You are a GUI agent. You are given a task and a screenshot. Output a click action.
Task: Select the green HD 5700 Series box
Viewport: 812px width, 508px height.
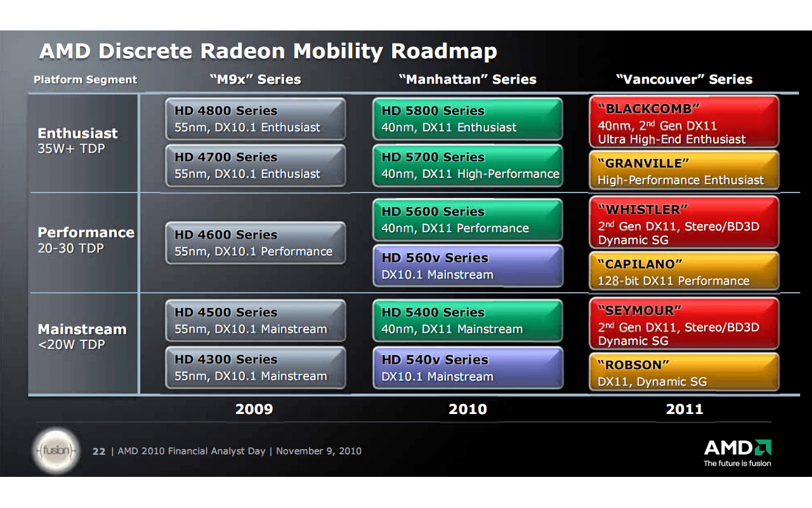click(x=468, y=166)
